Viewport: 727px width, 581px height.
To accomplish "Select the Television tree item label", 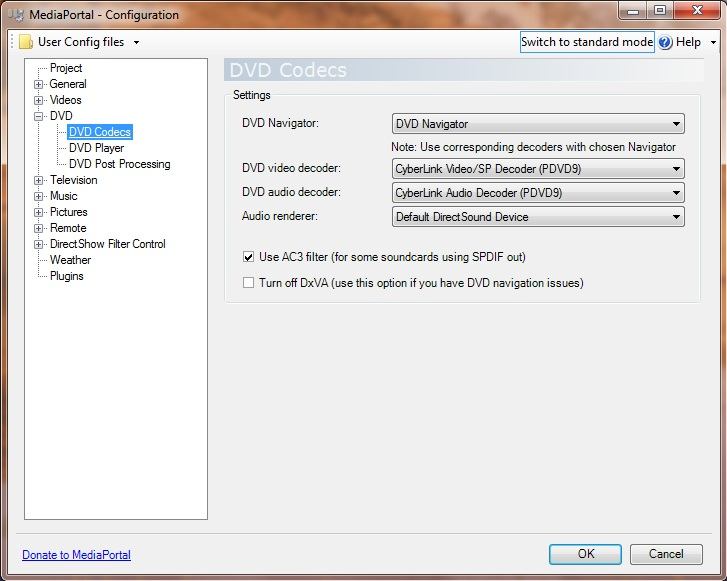I will (x=74, y=180).
